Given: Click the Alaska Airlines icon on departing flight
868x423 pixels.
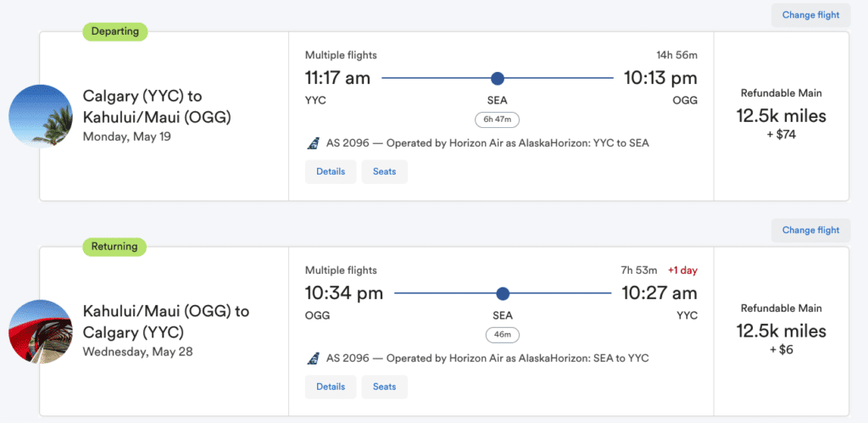Looking at the screenshot, I should [313, 143].
